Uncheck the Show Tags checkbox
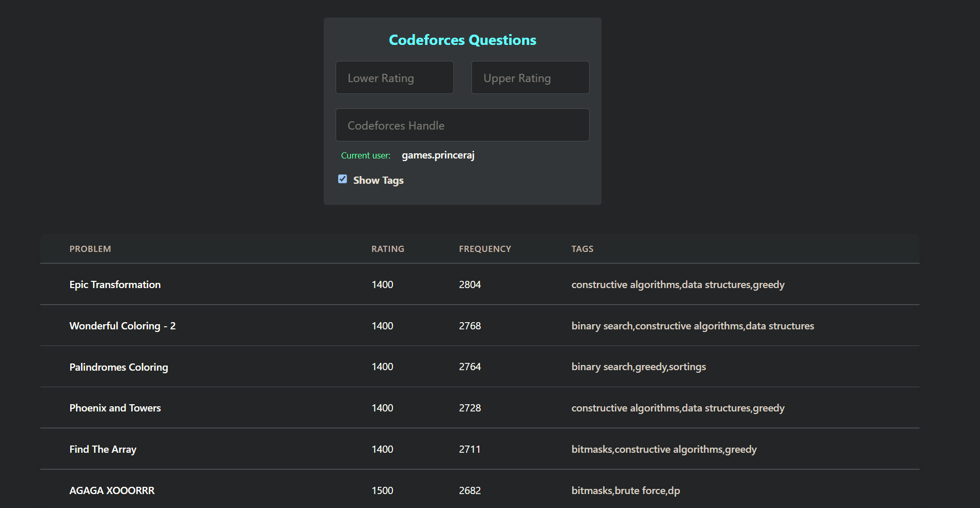Screen dimensions: 980x508 tap(342, 179)
